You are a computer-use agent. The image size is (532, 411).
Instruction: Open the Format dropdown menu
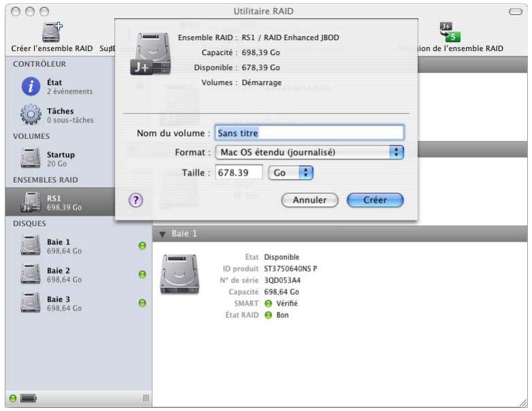[x=310, y=152]
